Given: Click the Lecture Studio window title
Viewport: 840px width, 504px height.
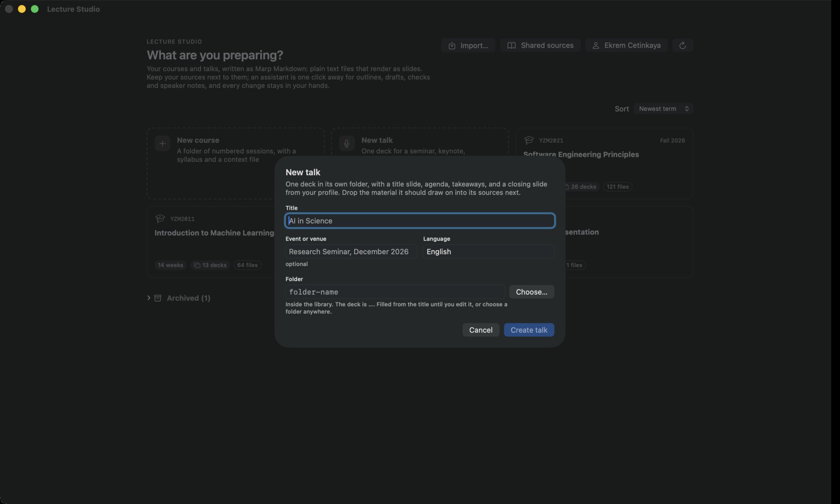Looking at the screenshot, I should (x=73, y=9).
